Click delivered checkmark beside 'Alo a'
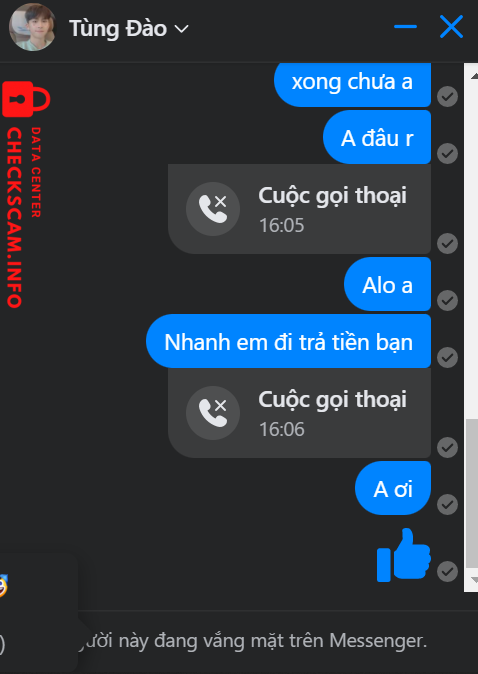 coord(447,300)
